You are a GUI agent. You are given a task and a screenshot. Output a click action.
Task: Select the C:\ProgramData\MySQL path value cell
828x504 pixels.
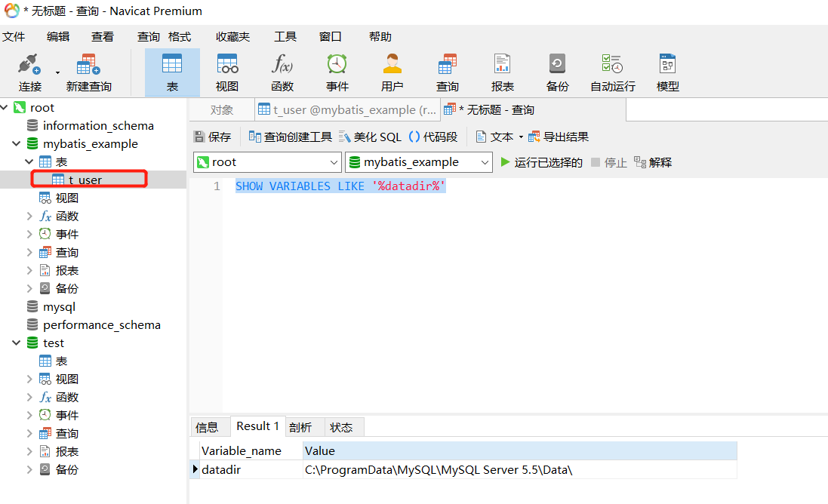pyautogui.click(x=519, y=469)
